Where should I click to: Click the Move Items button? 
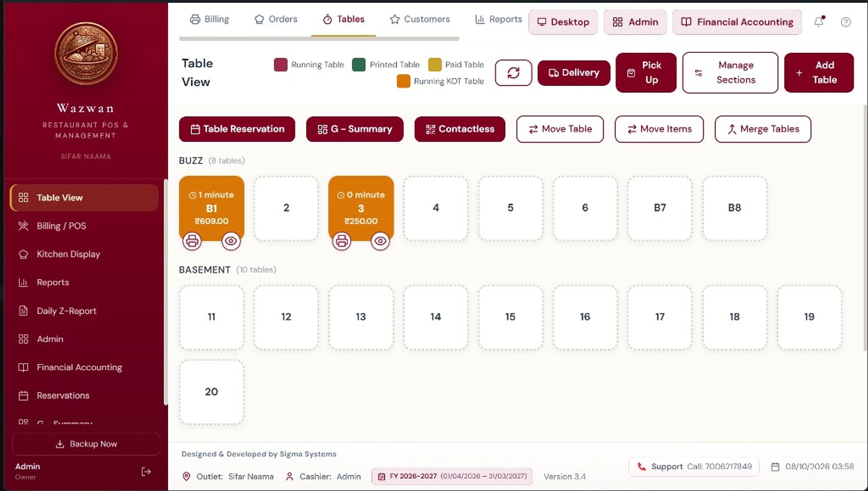tap(659, 129)
